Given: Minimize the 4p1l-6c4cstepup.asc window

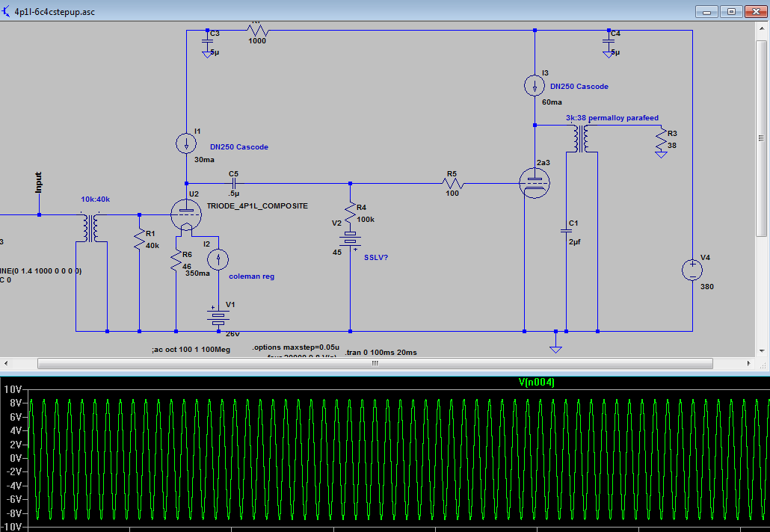Looking at the screenshot, I should point(706,12).
